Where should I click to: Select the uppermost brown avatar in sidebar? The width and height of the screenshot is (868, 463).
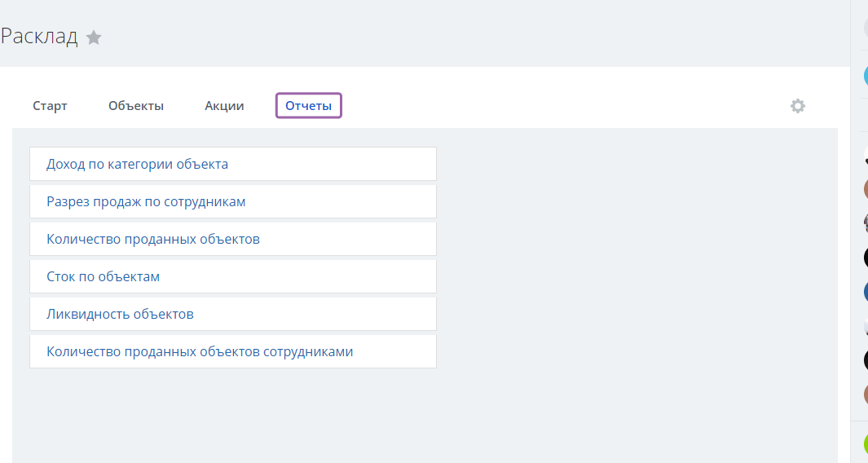tap(866, 189)
